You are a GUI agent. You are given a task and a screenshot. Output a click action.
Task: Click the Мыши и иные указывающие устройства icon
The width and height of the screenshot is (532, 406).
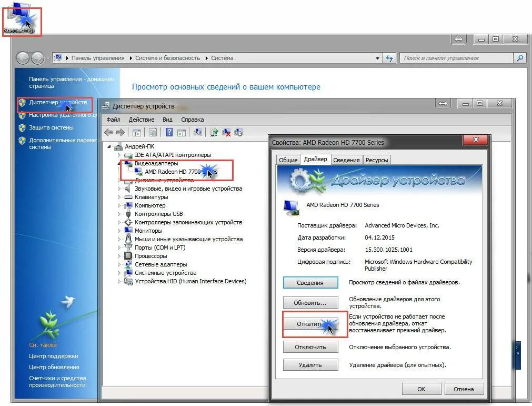(128, 239)
